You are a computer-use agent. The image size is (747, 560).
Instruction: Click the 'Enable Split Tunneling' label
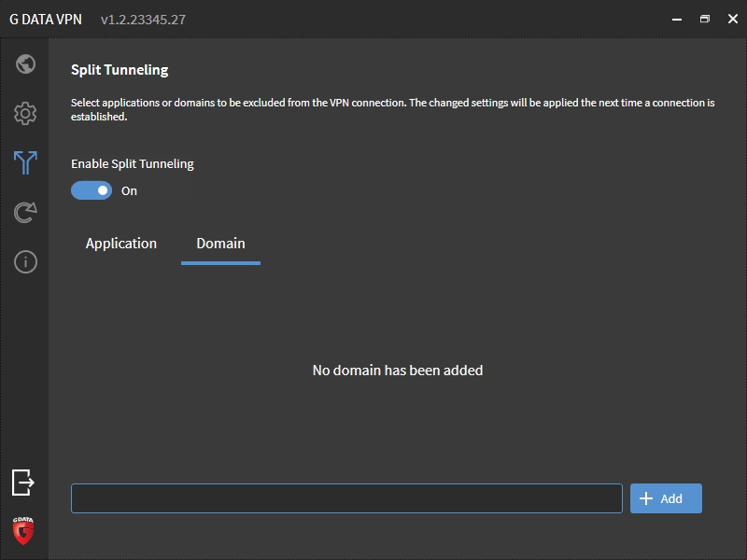133,164
